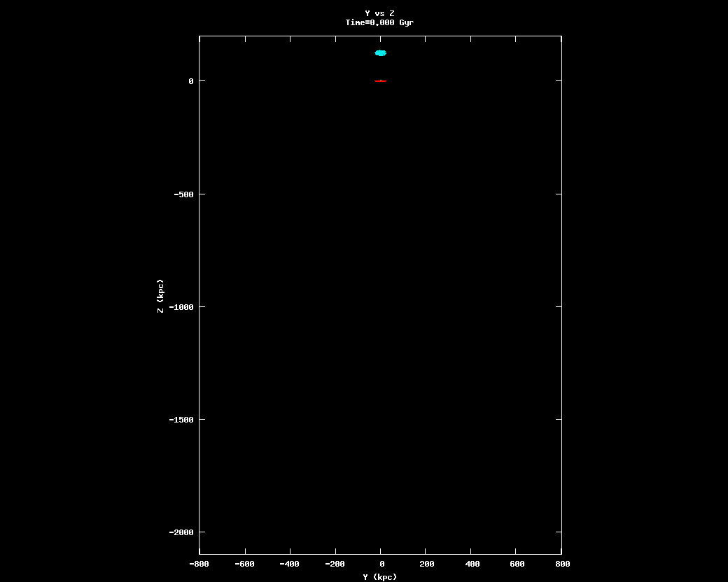The height and width of the screenshot is (582, 728).
Task: Click the 0 tick label on Y axis
Action: [381, 564]
